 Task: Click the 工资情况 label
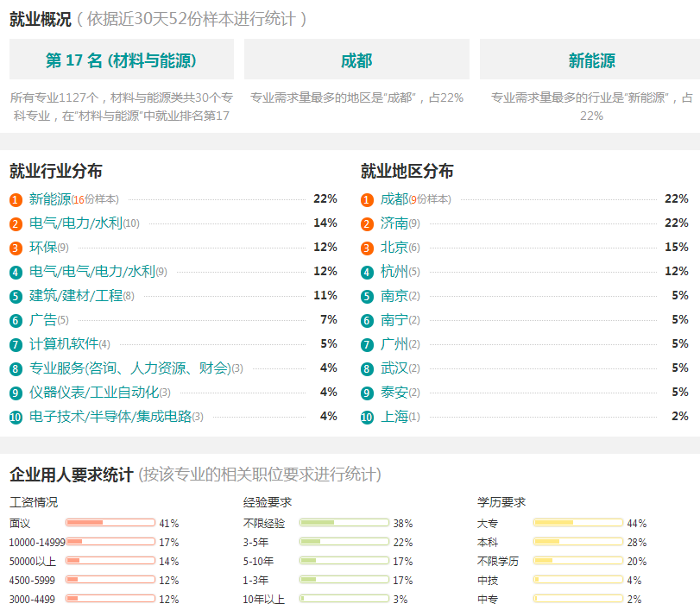coord(34,502)
